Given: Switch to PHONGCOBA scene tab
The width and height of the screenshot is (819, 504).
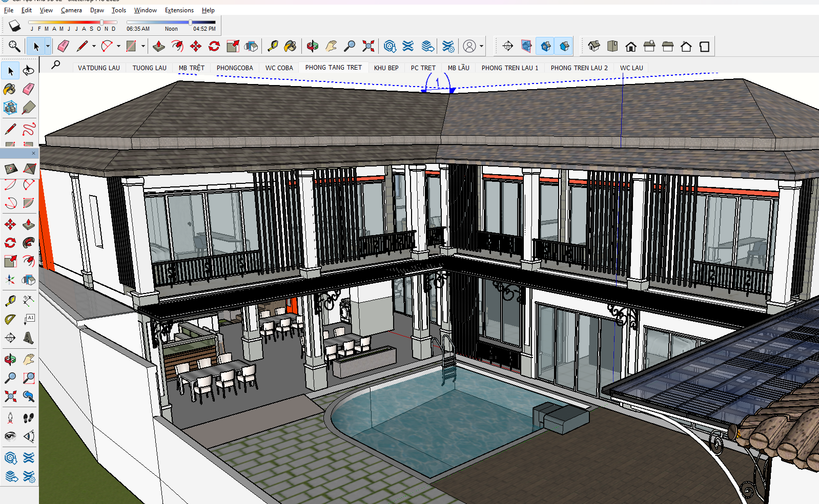Looking at the screenshot, I should coord(235,68).
